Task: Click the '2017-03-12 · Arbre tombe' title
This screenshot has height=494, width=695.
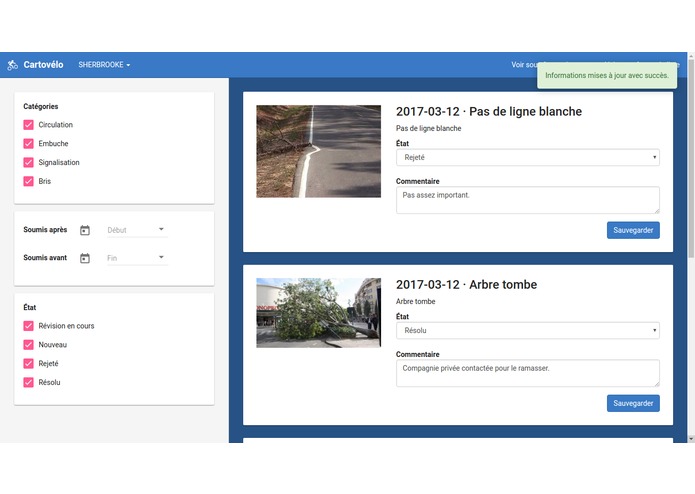Action: 466,285
